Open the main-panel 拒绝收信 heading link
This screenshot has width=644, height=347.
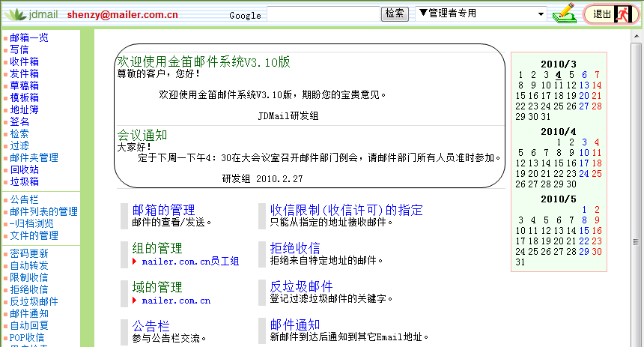click(x=295, y=248)
